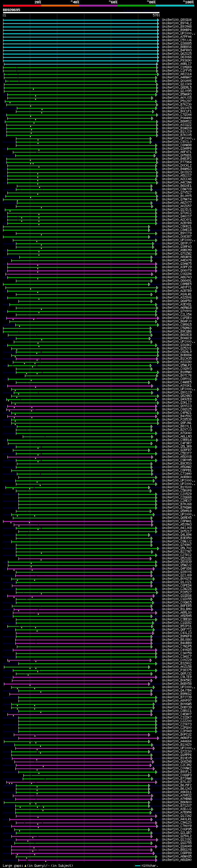This screenshot has width=197, height=868.
Task: Select the UniRef100_P51297 label
Action: (x=176, y=101)
